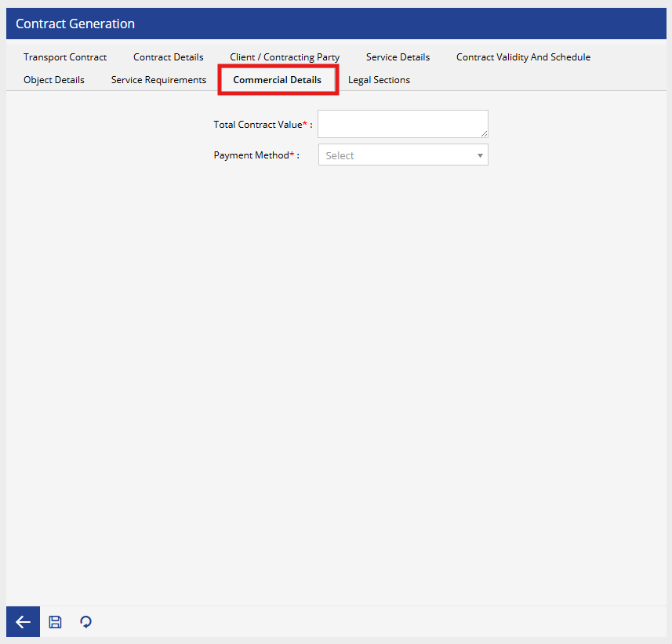Switch to Service Requirements tab
Image resolution: width=672 pixels, height=644 pixels.
coord(158,80)
